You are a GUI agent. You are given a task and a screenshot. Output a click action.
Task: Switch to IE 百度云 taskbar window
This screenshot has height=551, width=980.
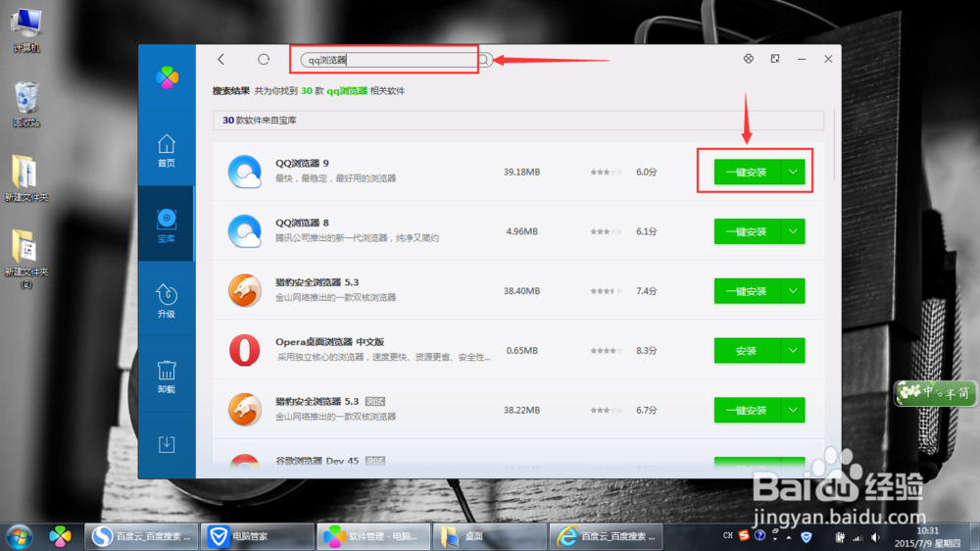[606, 536]
